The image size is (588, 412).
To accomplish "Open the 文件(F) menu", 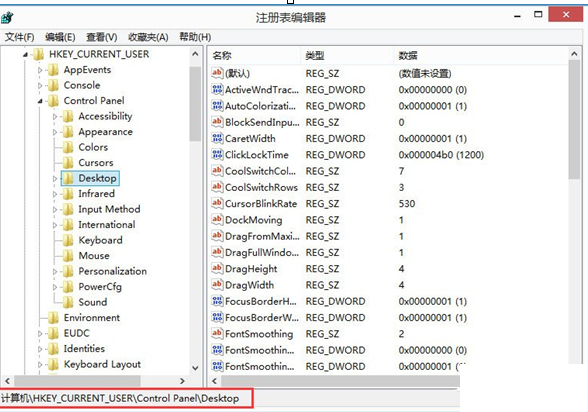I will click(x=20, y=37).
